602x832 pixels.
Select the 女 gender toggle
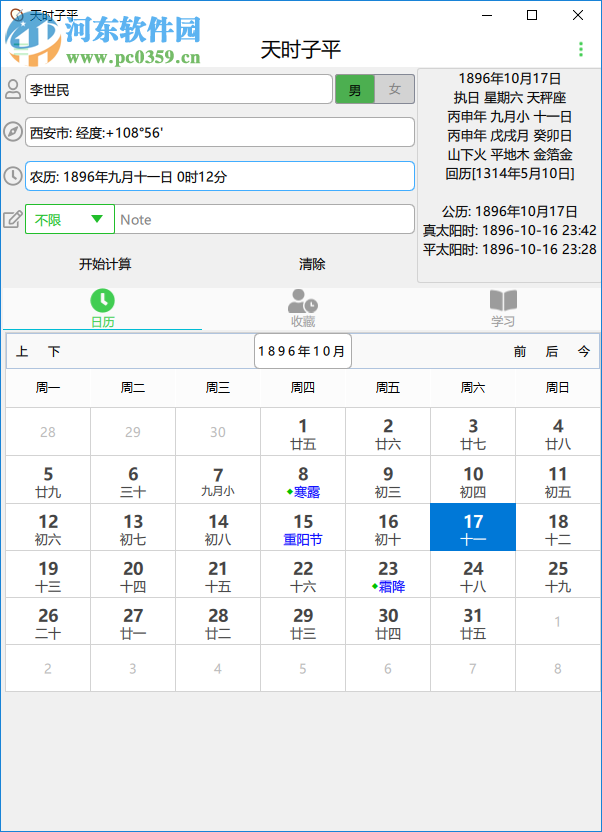click(x=395, y=89)
